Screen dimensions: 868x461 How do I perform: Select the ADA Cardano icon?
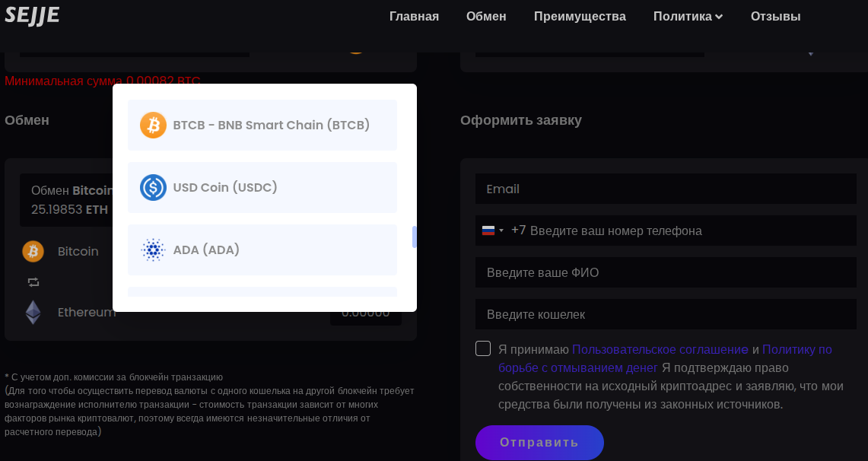[x=153, y=250]
